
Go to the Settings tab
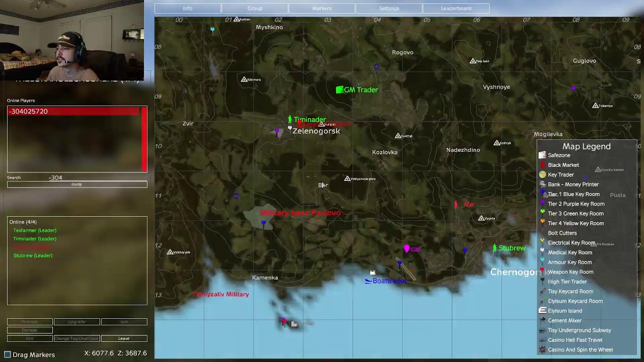[389, 9]
